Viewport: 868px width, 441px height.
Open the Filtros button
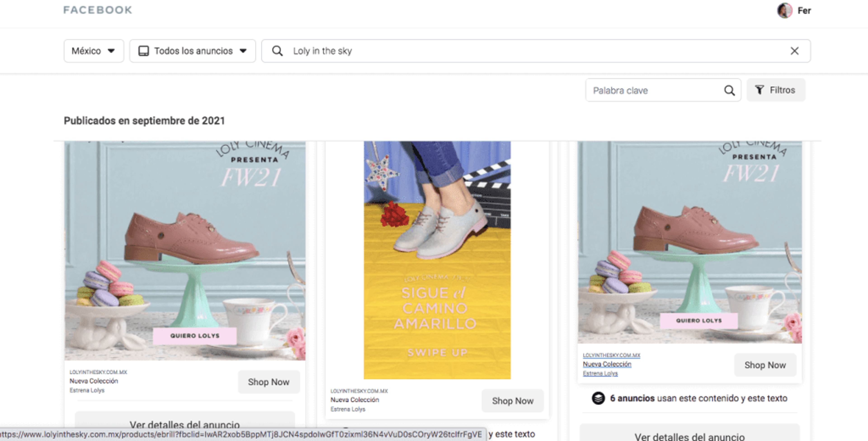coord(776,90)
